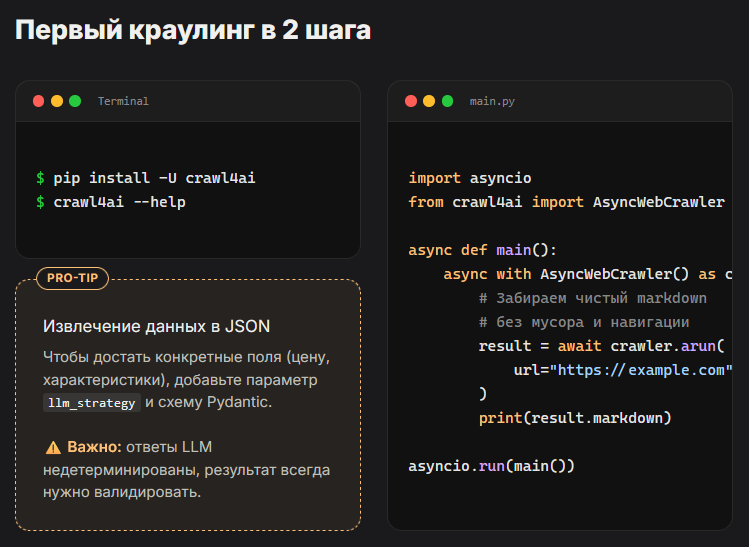Click the green dot in the main.py window
The height and width of the screenshot is (547, 749).
[x=448, y=101]
